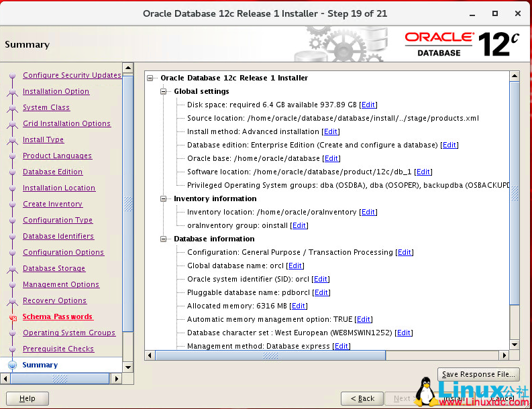The width and height of the screenshot is (532, 409).
Task: Select the Source location row text
Action: pos(333,119)
